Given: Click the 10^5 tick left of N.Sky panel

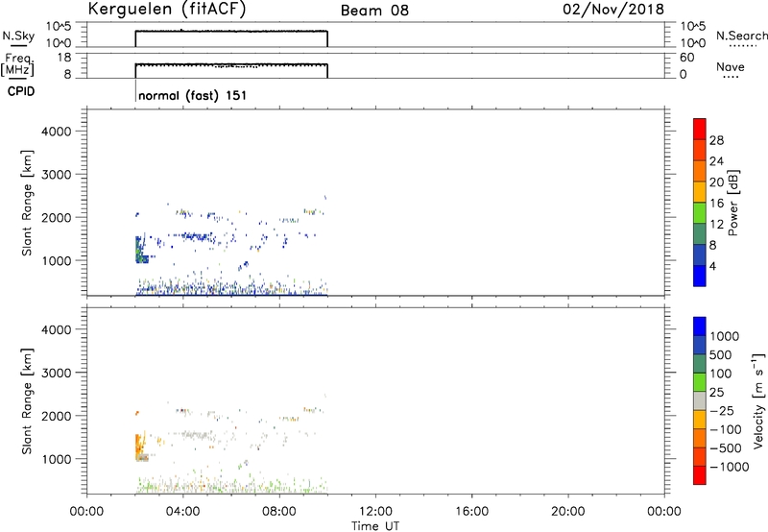Looking at the screenshot, I should (59, 27).
